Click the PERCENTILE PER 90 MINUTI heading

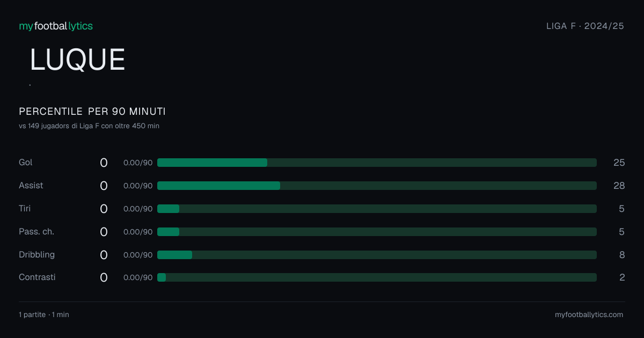click(x=92, y=112)
